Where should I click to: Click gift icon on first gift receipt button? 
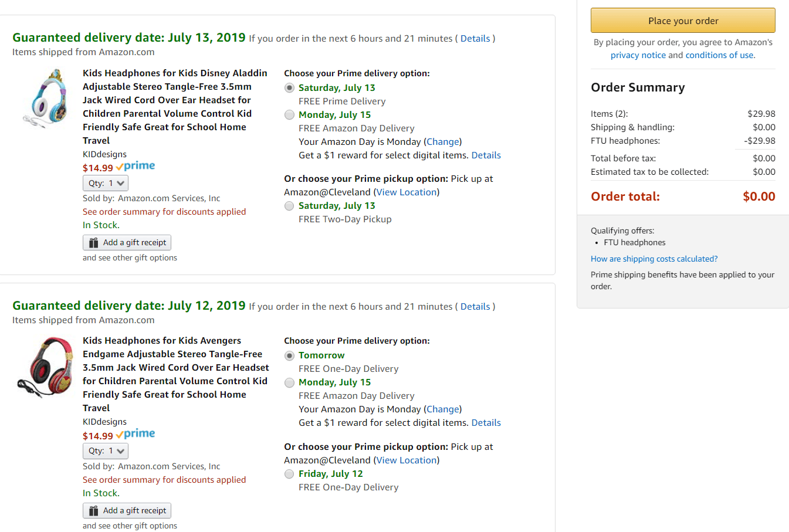pyautogui.click(x=93, y=243)
